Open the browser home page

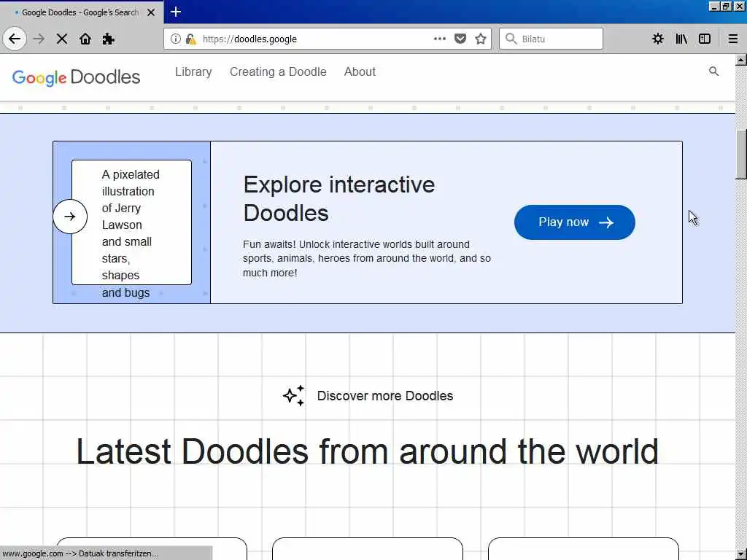(x=85, y=39)
